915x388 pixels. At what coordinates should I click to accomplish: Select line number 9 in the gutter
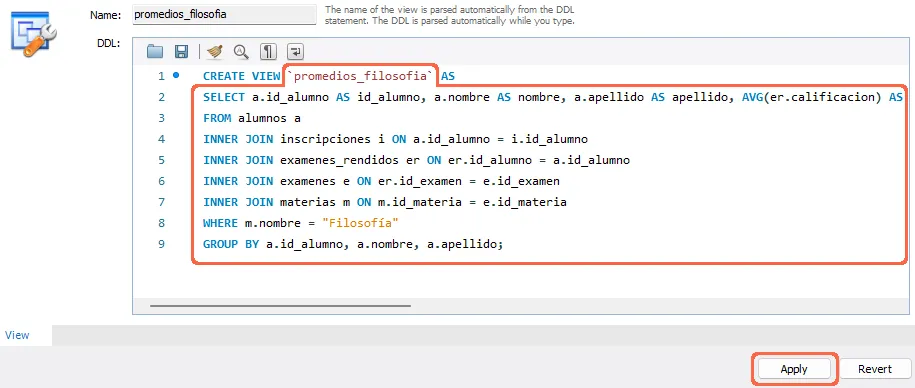(161, 244)
